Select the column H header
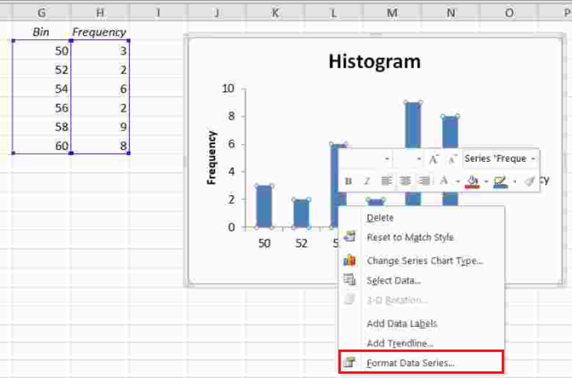 click(x=100, y=13)
